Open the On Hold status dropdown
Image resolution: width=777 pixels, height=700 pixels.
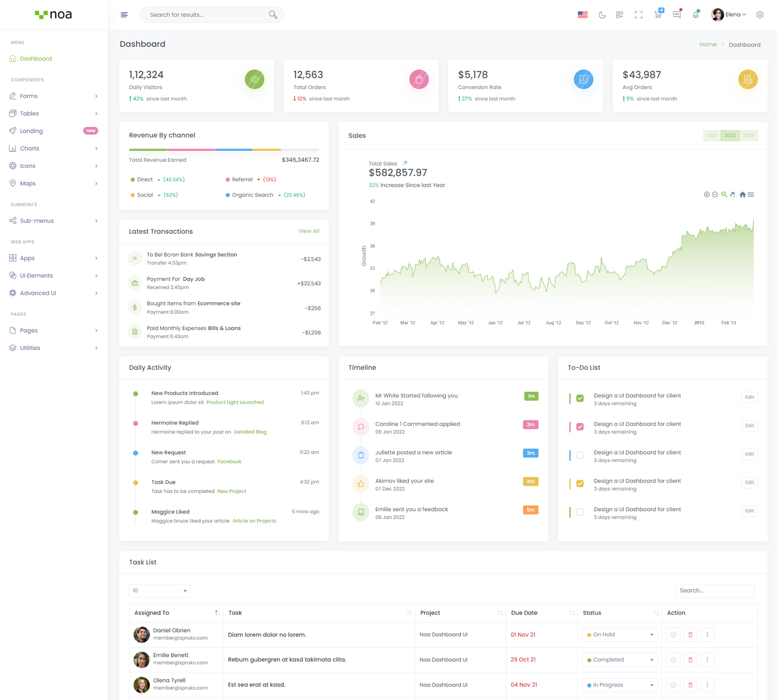tap(619, 635)
